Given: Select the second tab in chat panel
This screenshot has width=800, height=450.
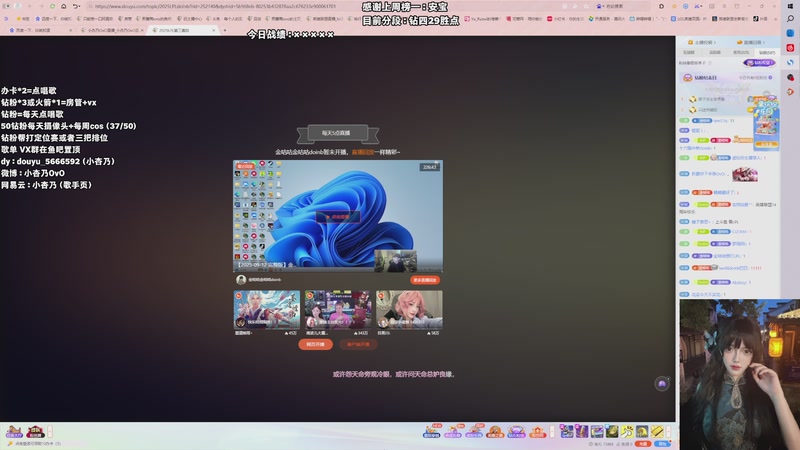Looking at the screenshot, I should (715, 53).
